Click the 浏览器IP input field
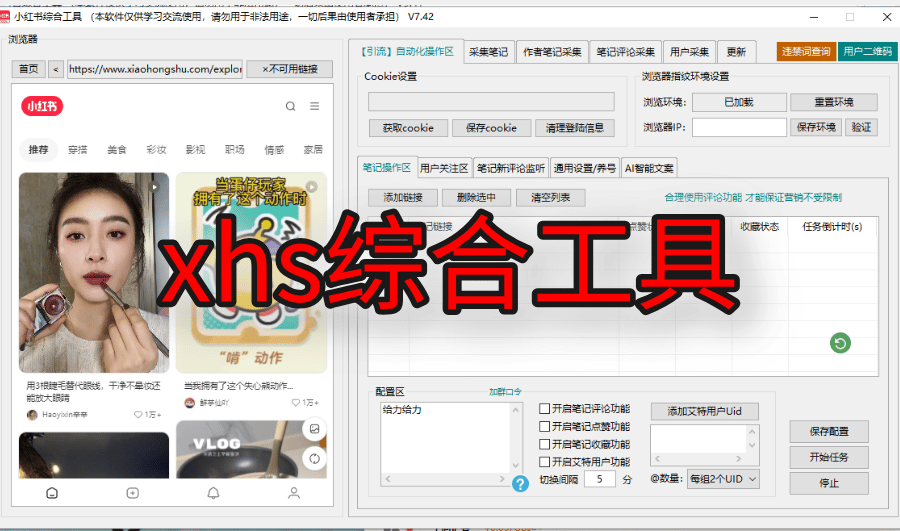 (x=739, y=127)
